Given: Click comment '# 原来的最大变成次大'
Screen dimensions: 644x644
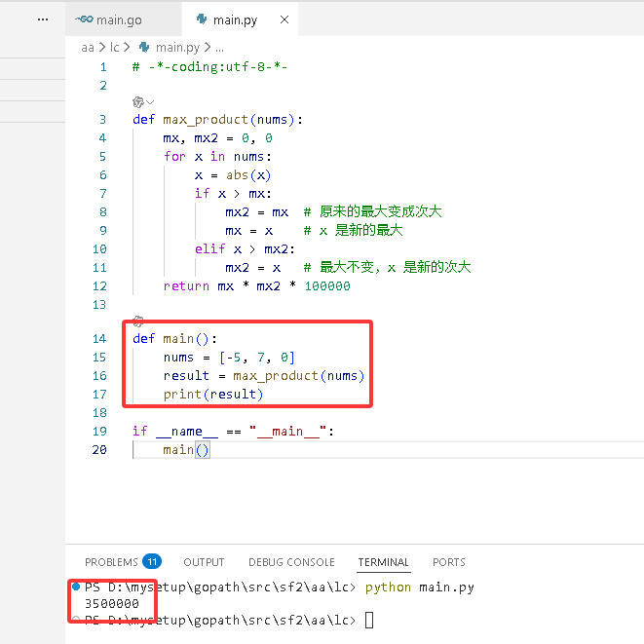Looking at the screenshot, I should click(x=372, y=212).
